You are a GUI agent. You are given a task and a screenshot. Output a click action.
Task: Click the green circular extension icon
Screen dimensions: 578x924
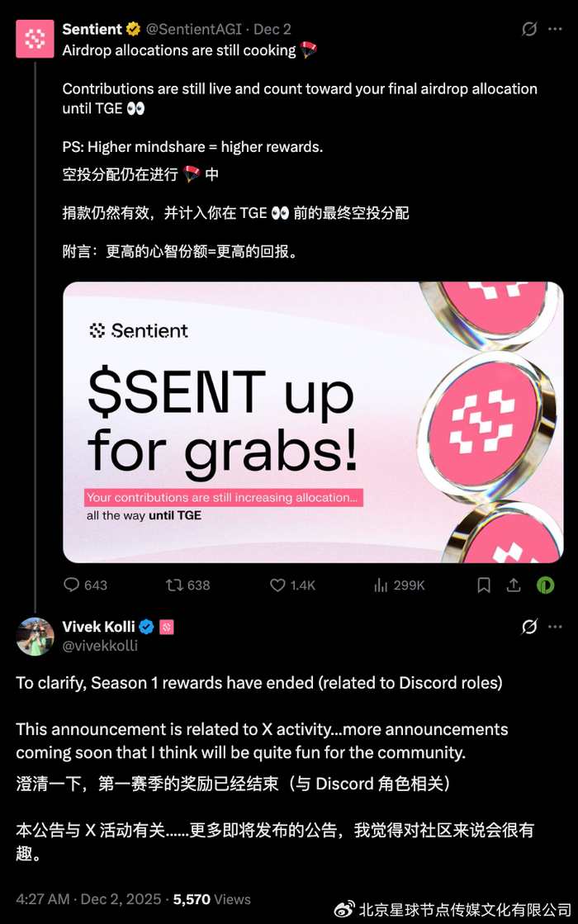[546, 585]
